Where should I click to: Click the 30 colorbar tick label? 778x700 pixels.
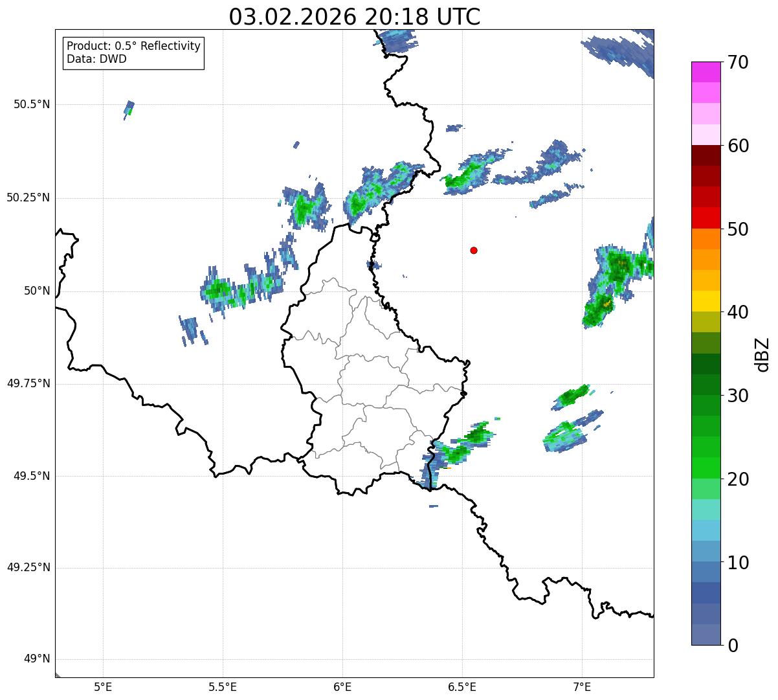click(738, 396)
